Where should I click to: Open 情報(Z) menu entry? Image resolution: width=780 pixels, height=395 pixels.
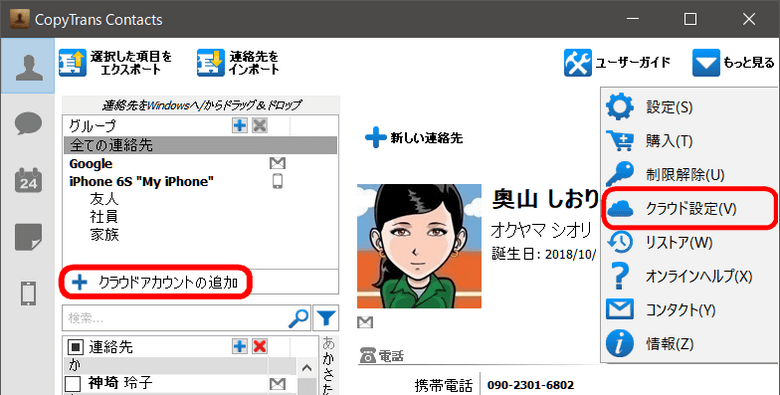[x=689, y=343]
